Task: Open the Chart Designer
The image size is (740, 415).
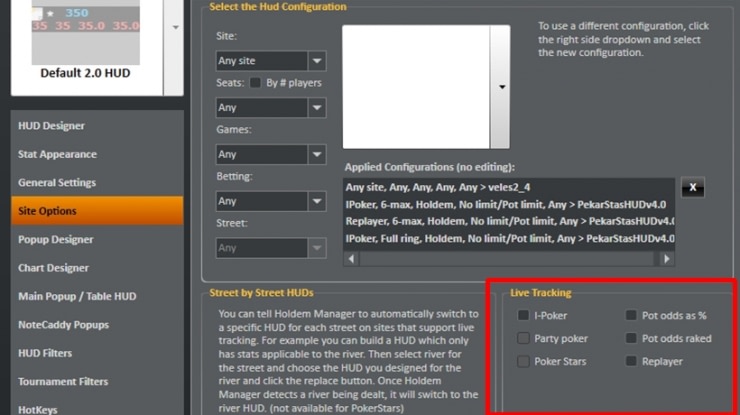Action: click(97, 268)
